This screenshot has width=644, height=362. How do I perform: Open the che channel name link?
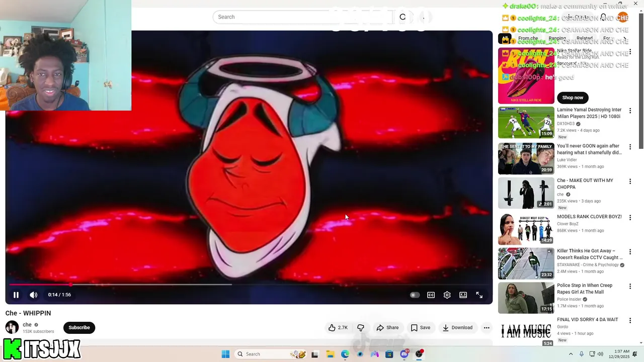tap(27, 325)
